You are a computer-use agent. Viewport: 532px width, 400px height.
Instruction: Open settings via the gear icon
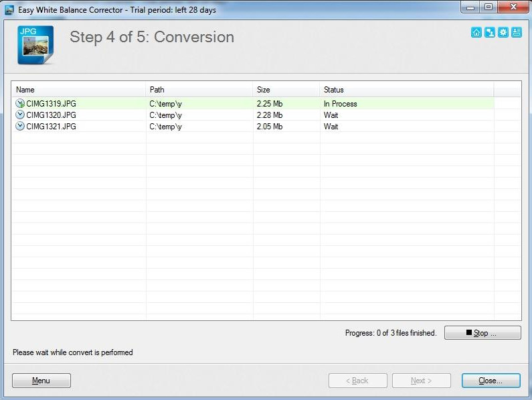pyautogui.click(x=503, y=33)
